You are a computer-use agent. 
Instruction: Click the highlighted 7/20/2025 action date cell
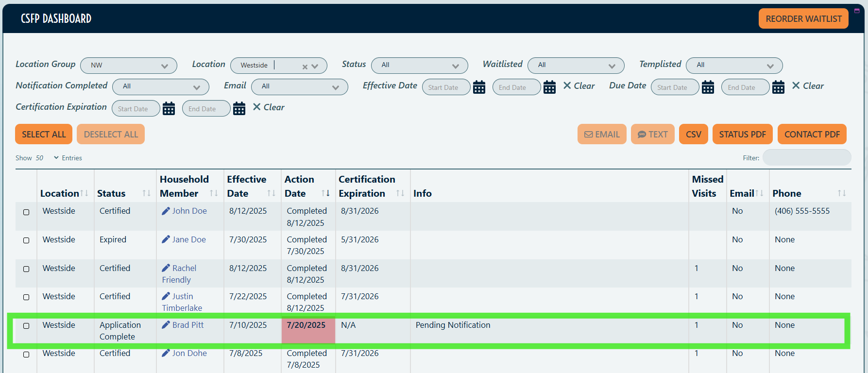click(x=308, y=330)
